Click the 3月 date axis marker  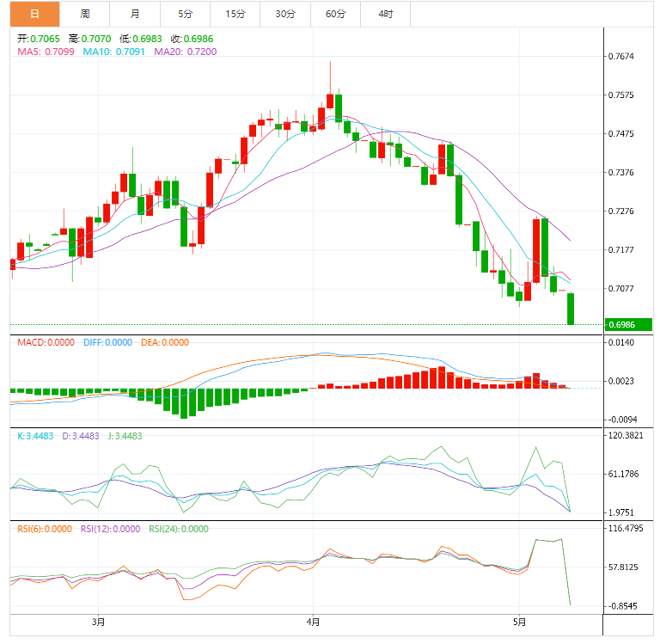(x=99, y=623)
